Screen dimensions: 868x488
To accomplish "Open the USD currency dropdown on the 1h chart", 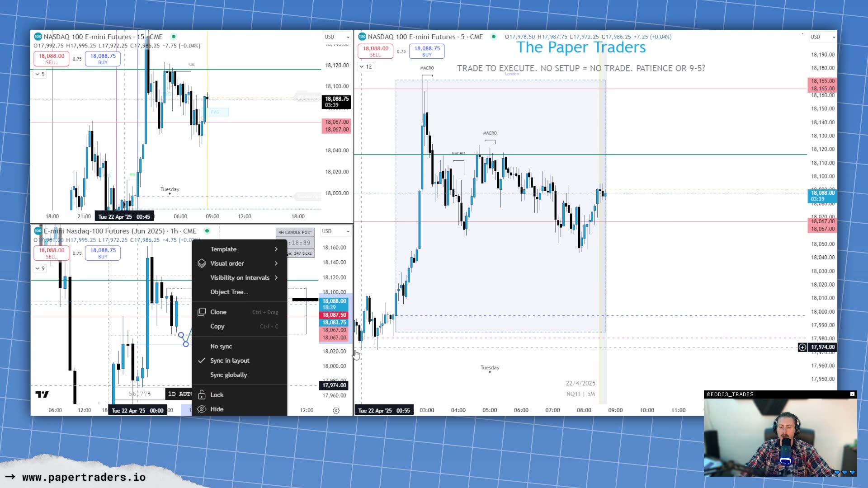I will point(335,231).
